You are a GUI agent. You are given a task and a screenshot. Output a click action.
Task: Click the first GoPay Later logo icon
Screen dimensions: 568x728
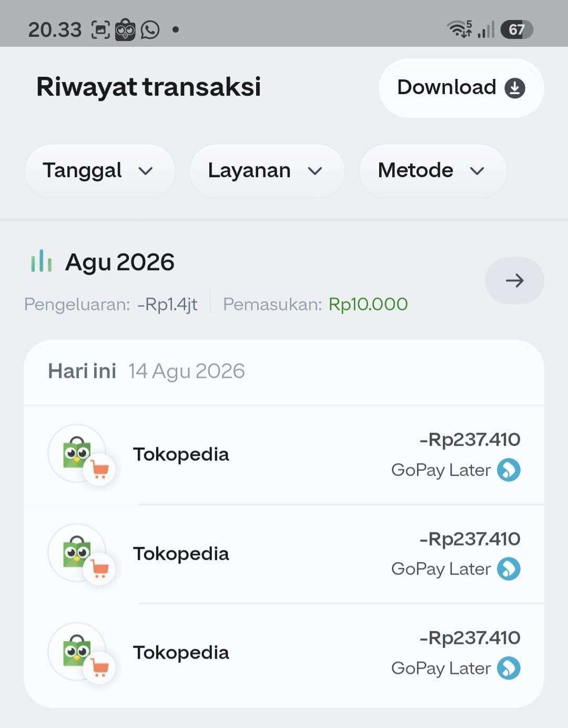(509, 470)
